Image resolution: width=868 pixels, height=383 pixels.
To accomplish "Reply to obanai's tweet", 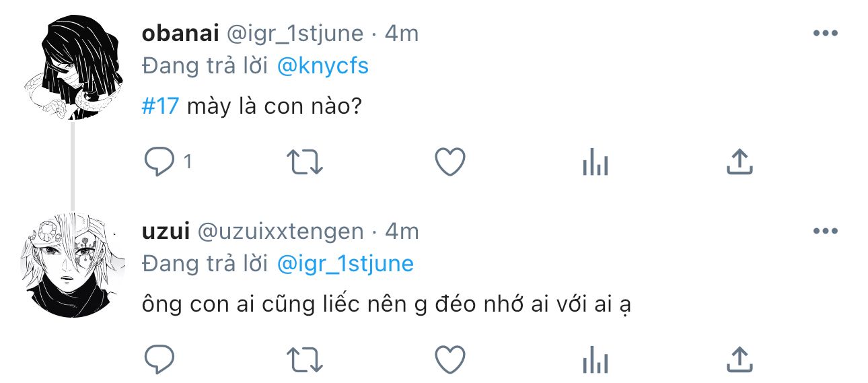I will (159, 162).
